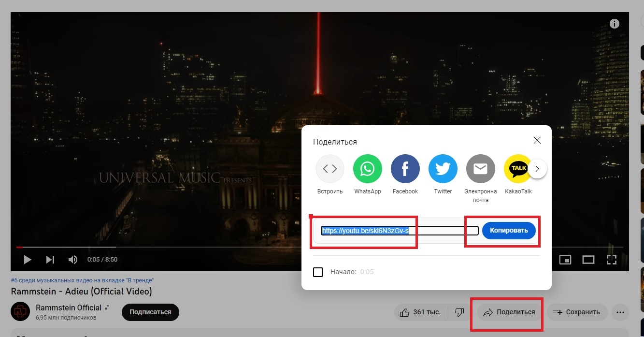644x337 pixels.
Task: Share the video on Twitter
Action: pyautogui.click(x=443, y=169)
